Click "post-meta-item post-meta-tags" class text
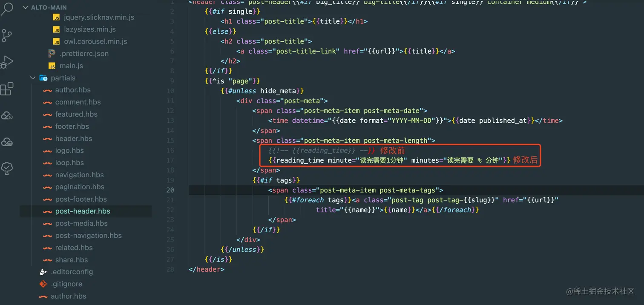This screenshot has height=305, width=644. [x=377, y=190]
